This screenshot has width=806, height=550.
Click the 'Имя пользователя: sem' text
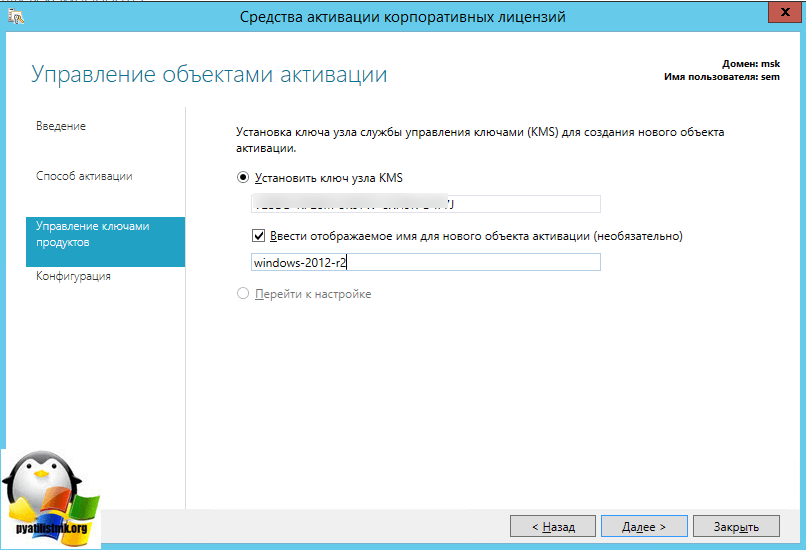[x=722, y=77]
